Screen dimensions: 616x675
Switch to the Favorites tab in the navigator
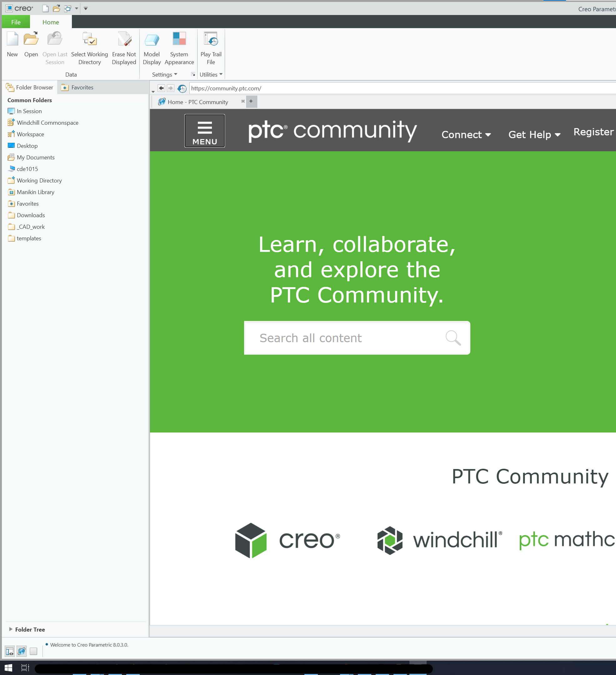point(82,87)
